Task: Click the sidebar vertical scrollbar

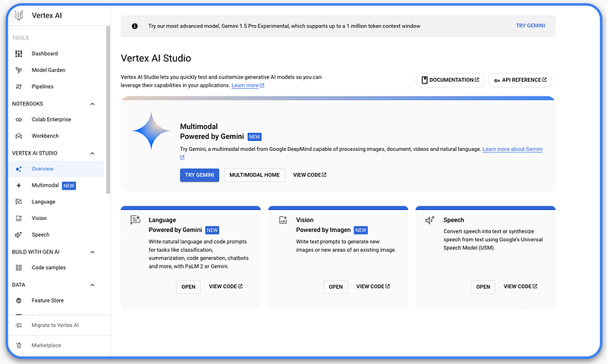Action: pyautogui.click(x=108, y=110)
